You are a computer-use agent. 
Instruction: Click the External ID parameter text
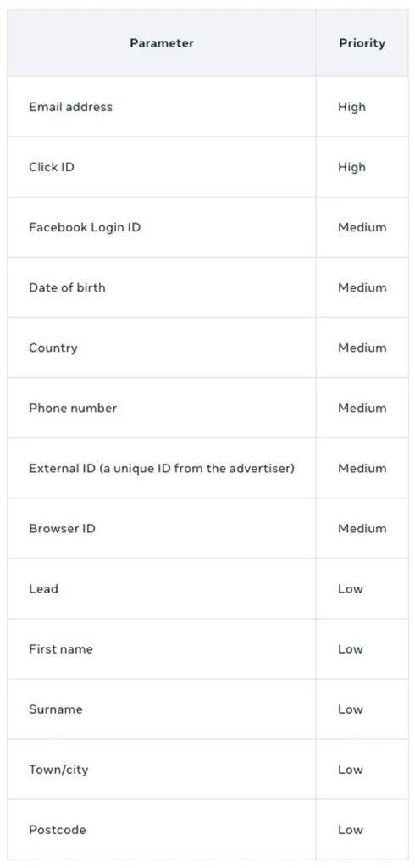pyautogui.click(x=162, y=468)
